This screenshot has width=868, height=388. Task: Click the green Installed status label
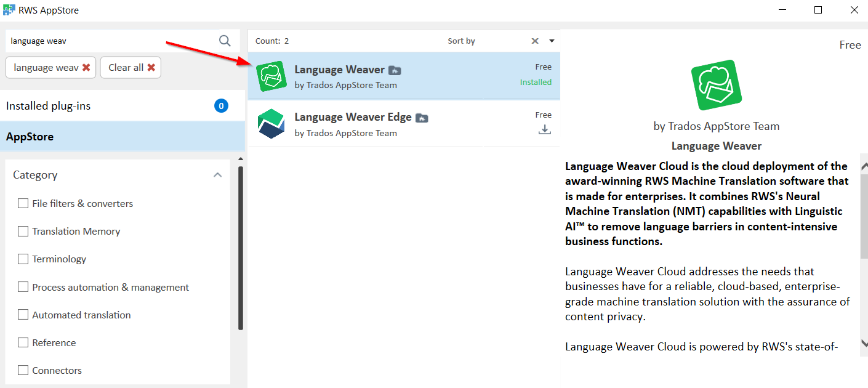click(536, 82)
